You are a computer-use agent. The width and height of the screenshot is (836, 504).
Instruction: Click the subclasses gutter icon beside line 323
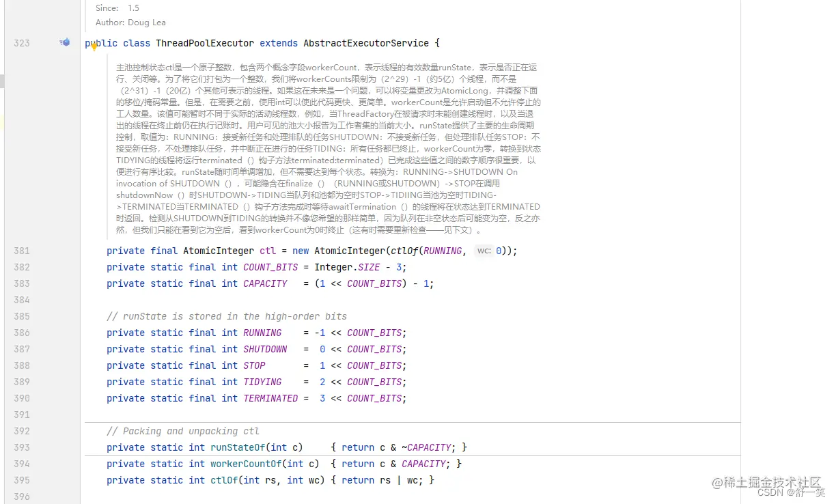coord(65,42)
